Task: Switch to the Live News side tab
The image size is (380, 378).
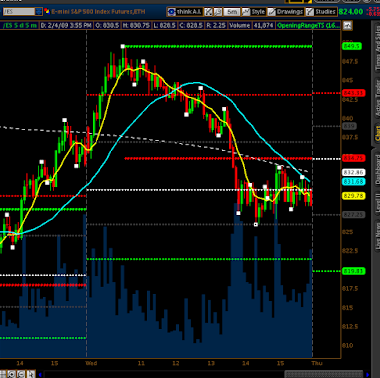Action: 377,235
